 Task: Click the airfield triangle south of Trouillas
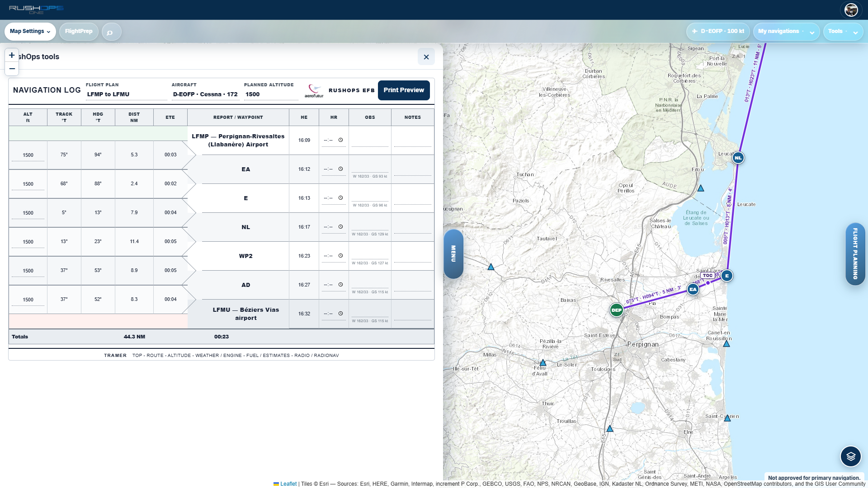pos(609,428)
